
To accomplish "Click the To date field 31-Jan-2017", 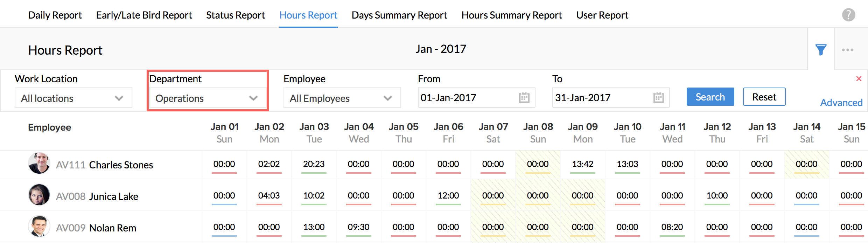I will (611, 97).
